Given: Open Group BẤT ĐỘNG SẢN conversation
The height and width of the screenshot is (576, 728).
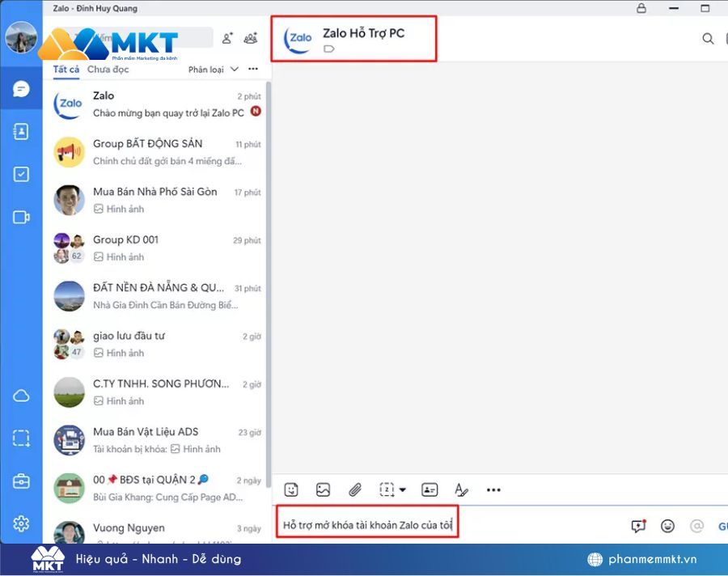Looking at the screenshot, I should pos(155,152).
